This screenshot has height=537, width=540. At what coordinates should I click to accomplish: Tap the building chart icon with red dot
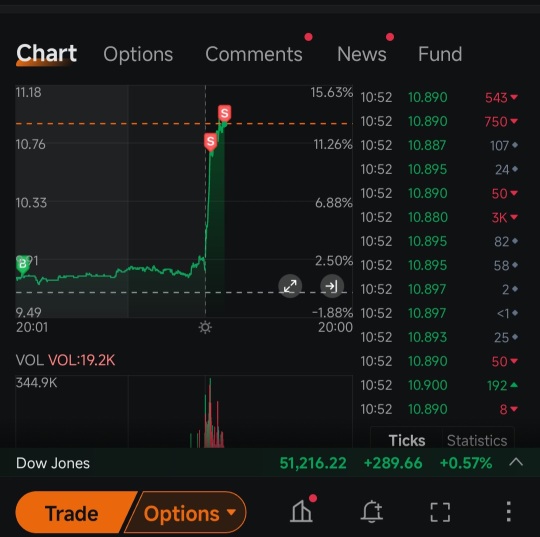click(302, 510)
